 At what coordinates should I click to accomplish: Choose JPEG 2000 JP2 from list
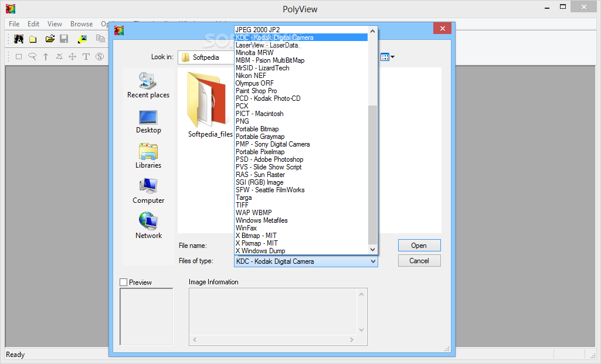pyautogui.click(x=301, y=30)
